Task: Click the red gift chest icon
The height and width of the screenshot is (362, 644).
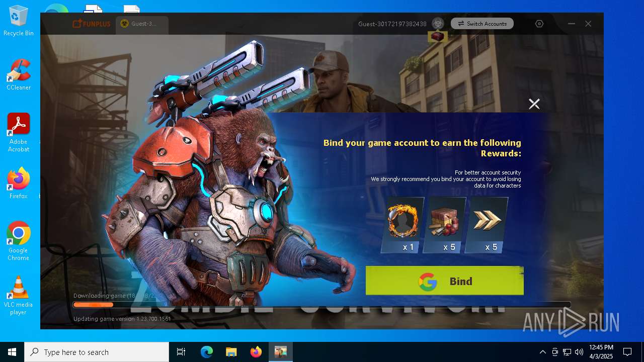Action: (x=438, y=37)
